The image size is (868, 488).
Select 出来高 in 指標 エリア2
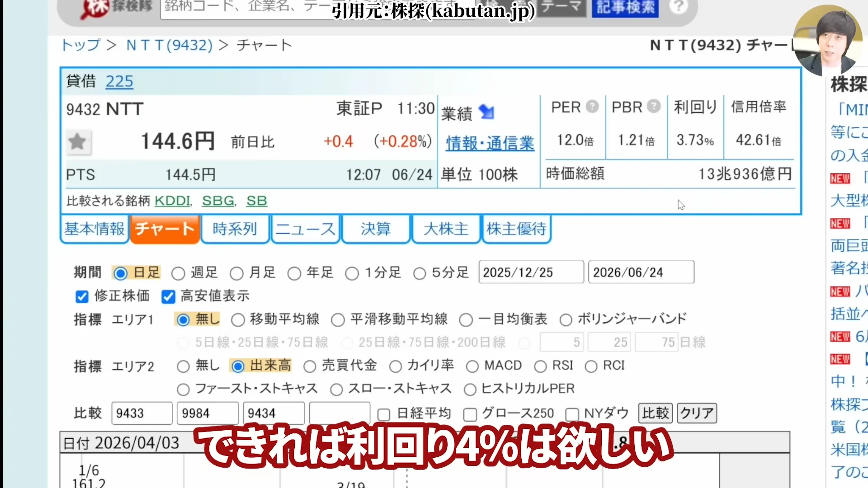coord(238,366)
